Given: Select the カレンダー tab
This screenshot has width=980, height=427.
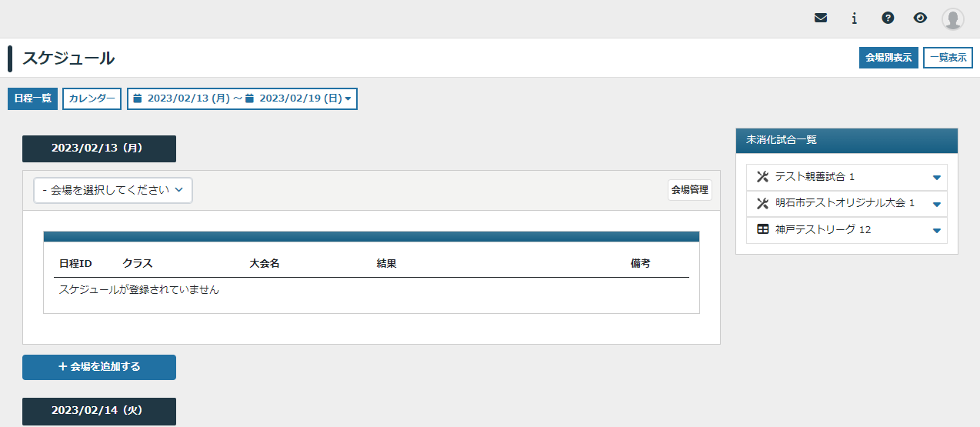Looking at the screenshot, I should 92,98.
